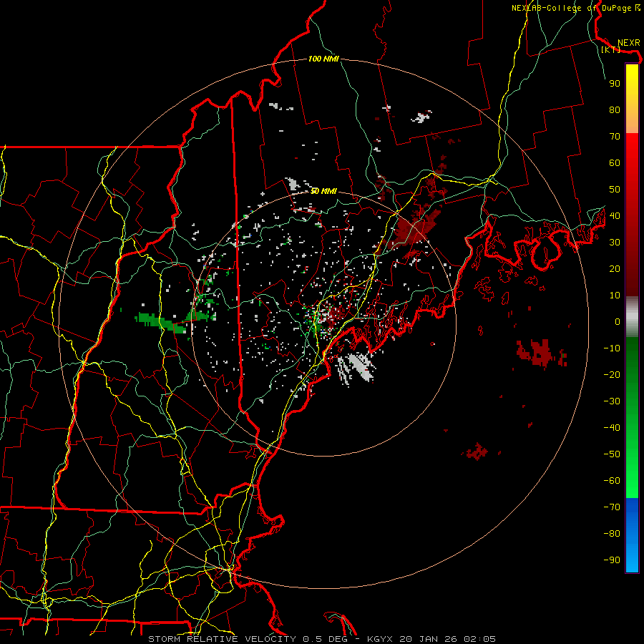Click the positive 60 scale label
The image size is (644, 644).
(615, 162)
